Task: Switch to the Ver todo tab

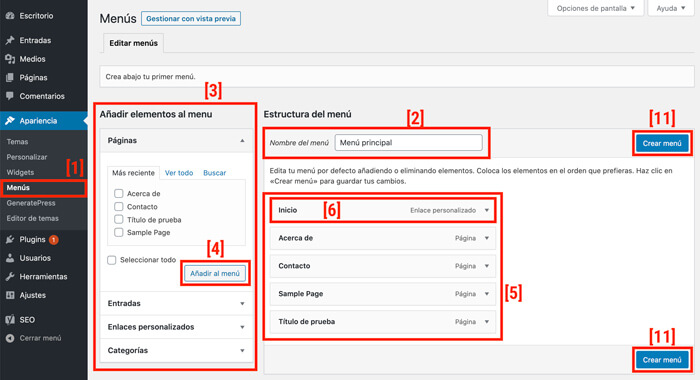Action: 179,173
